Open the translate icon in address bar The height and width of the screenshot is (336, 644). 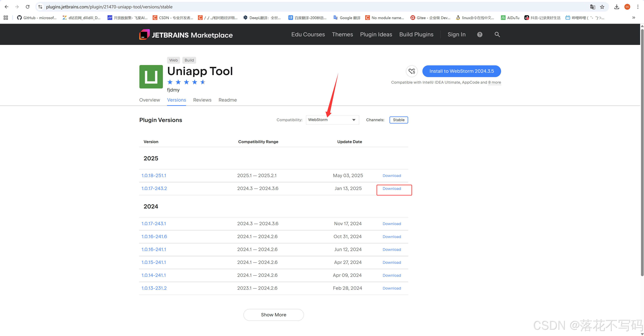point(593,7)
